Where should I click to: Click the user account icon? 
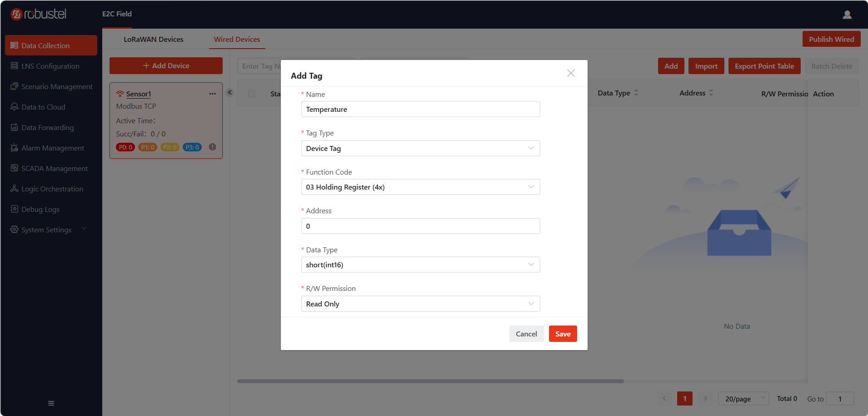click(x=847, y=15)
